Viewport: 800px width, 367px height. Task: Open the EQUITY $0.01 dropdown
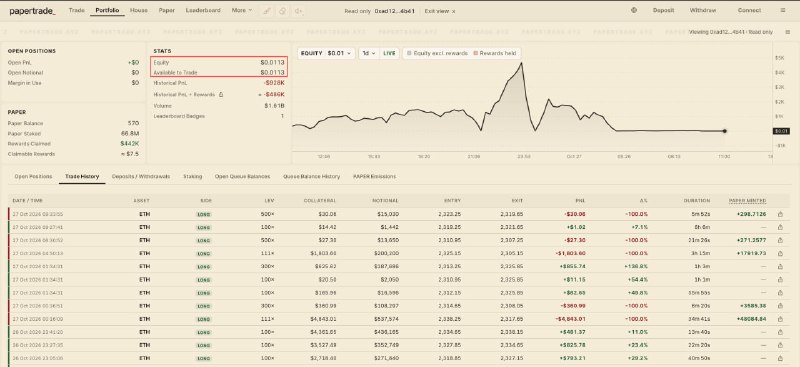click(x=326, y=53)
